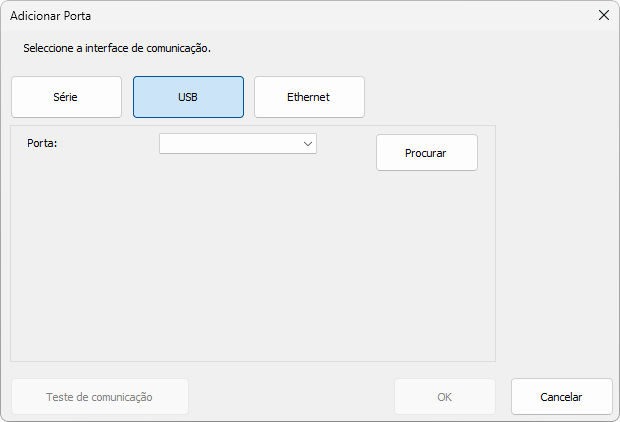Activate the highlighted USB option
The height and width of the screenshot is (422, 620).
pyautogui.click(x=188, y=97)
